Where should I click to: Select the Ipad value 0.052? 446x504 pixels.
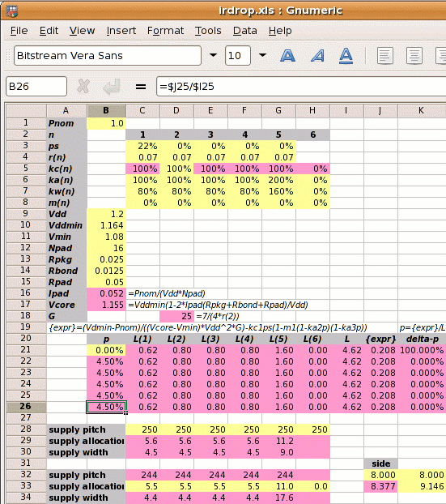click(106, 293)
